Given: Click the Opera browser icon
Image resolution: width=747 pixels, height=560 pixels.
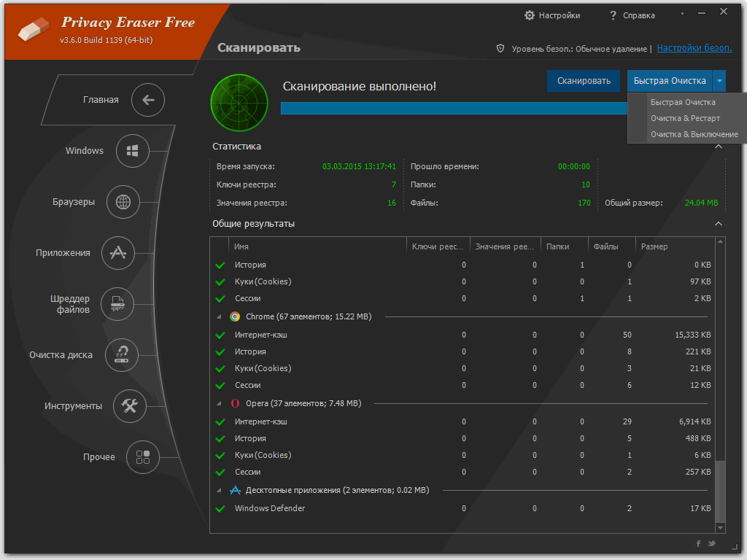Looking at the screenshot, I should pyautogui.click(x=235, y=403).
